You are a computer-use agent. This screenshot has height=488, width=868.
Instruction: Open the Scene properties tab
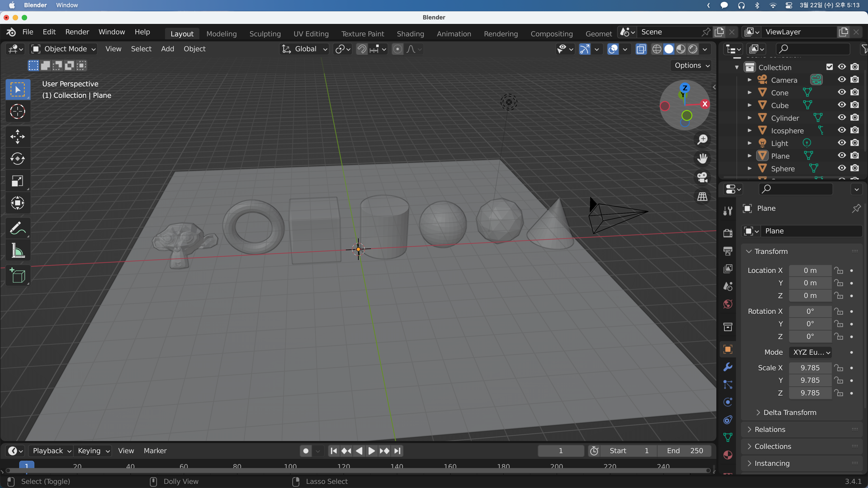click(x=728, y=286)
